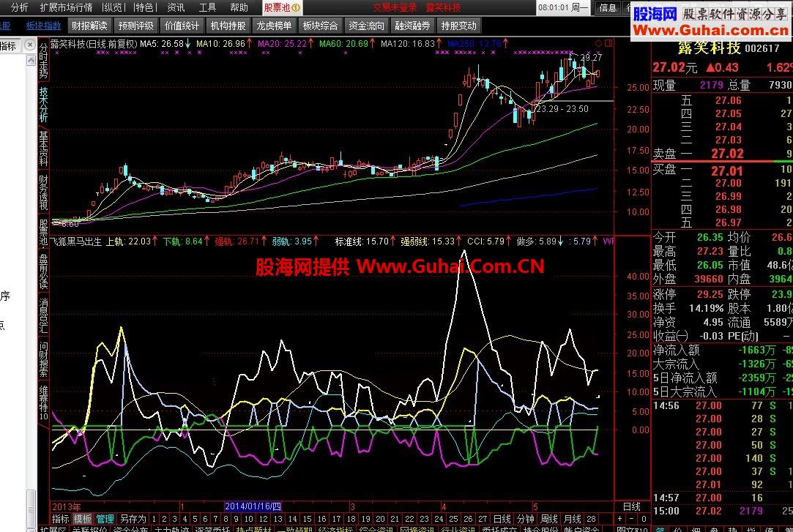The height and width of the screenshot is (532, 793).
Task: Click the 持股变动 toolbar button
Action: [458, 26]
